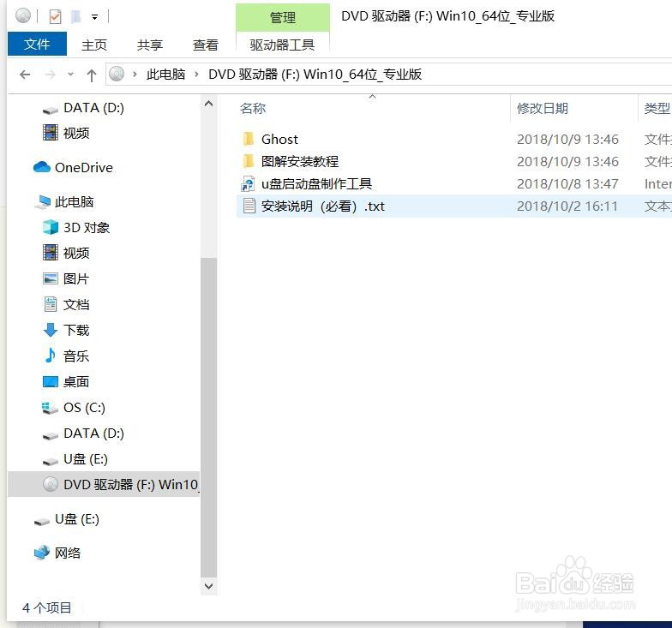
Task: Click the date 2018/10/8 13:47
Action: click(567, 183)
